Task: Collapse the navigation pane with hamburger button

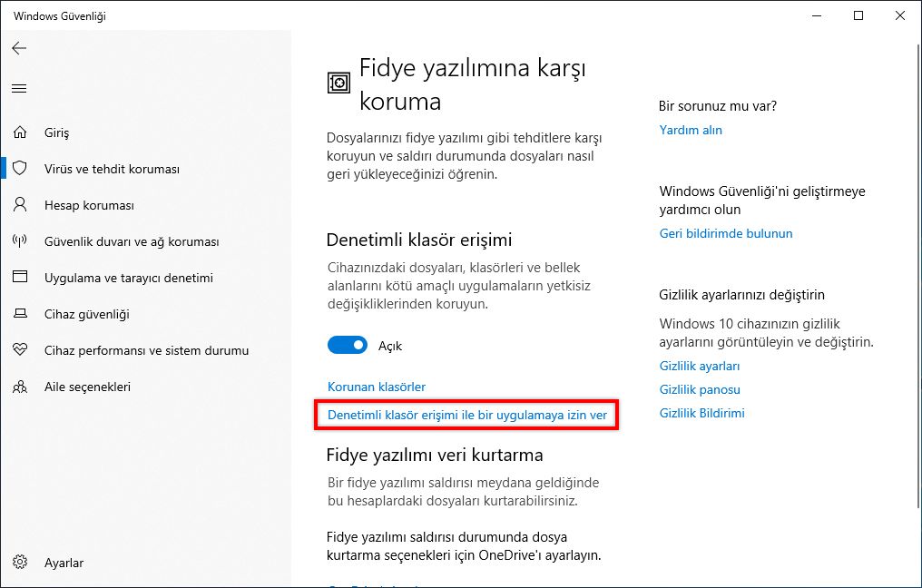Action: [19, 88]
